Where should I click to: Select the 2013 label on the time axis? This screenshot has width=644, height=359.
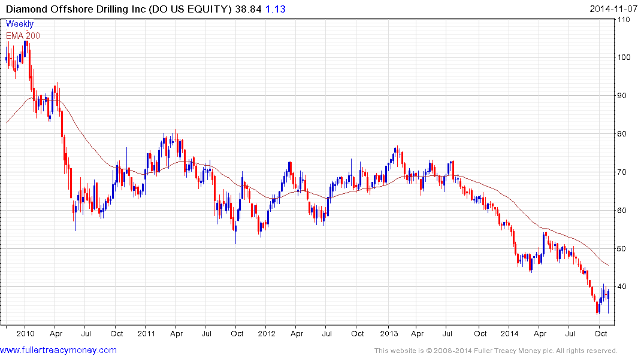389,333
